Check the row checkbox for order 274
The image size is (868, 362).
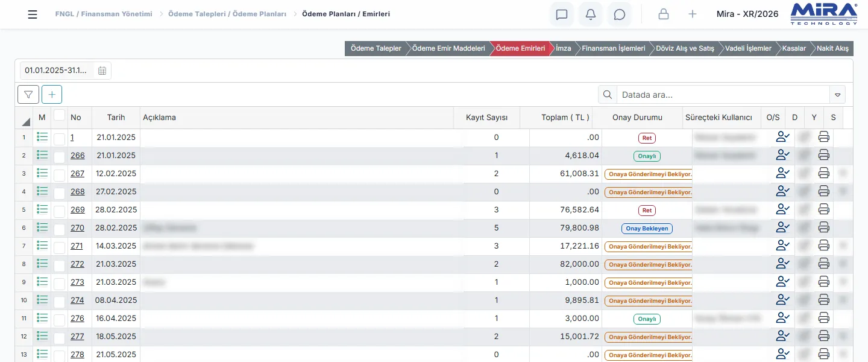pos(59,302)
